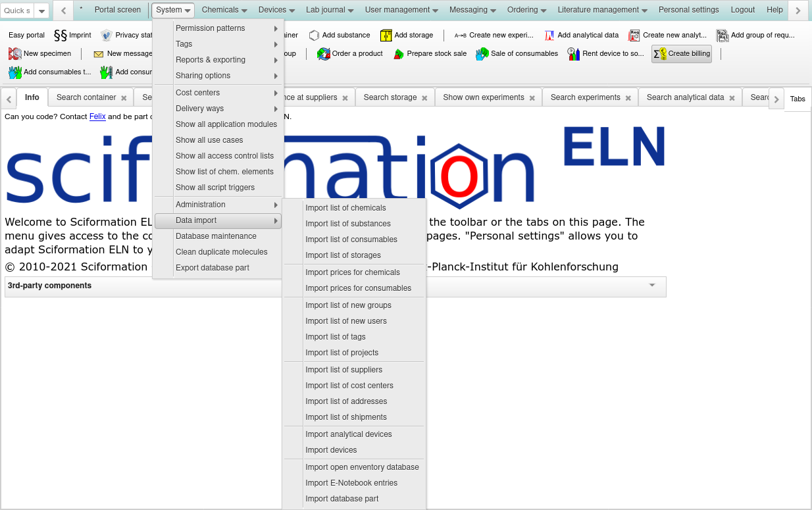
Task: Click the Add group of requests icon
Action: (723, 35)
